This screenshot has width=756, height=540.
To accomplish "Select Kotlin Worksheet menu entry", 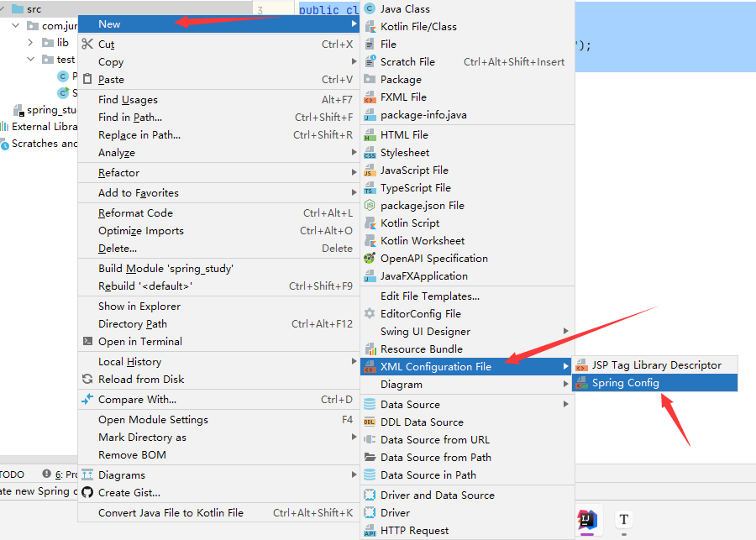I will click(467, 240).
